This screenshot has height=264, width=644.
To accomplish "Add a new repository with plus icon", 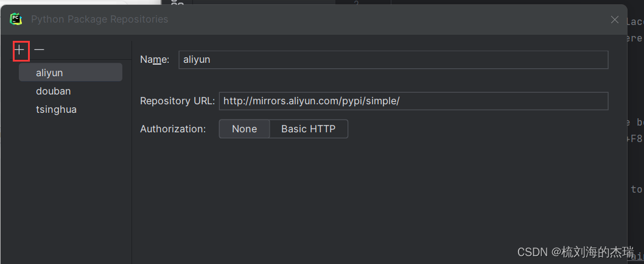I will click(19, 50).
